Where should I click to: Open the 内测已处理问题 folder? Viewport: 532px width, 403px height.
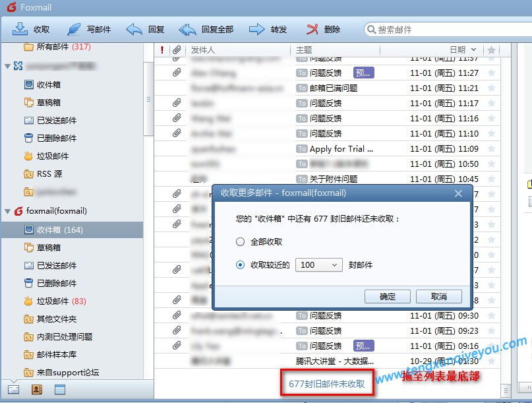[x=59, y=337]
